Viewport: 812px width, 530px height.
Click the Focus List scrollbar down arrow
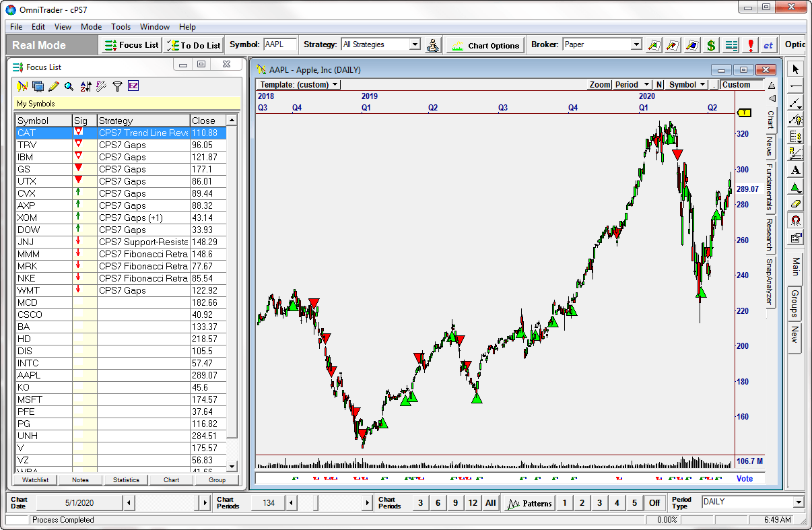tap(232, 466)
